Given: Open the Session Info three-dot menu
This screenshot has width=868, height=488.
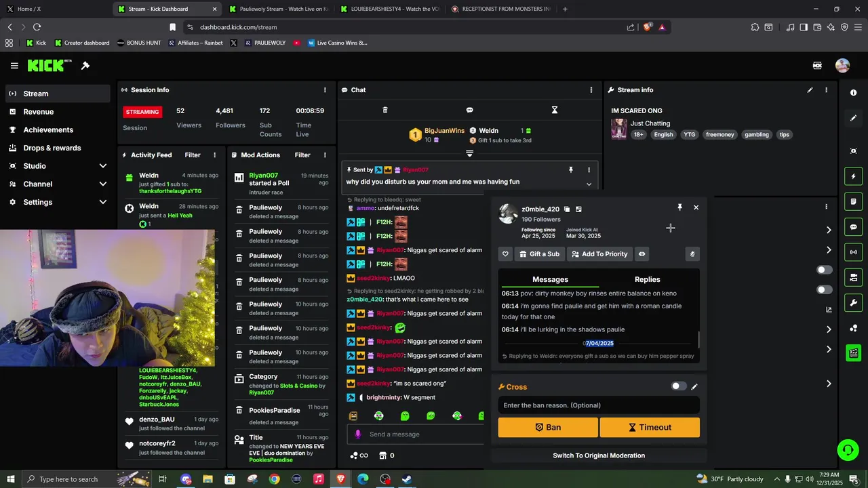Looking at the screenshot, I should tap(325, 89).
